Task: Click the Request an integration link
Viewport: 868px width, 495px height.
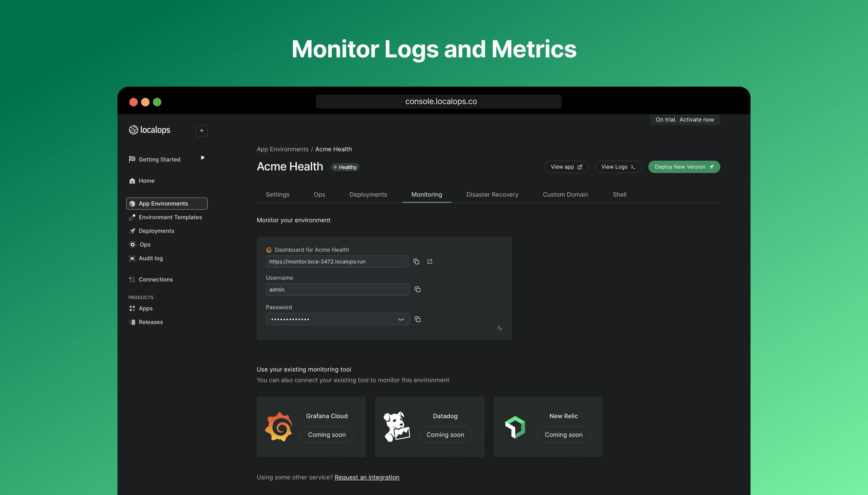Action: [x=367, y=477]
